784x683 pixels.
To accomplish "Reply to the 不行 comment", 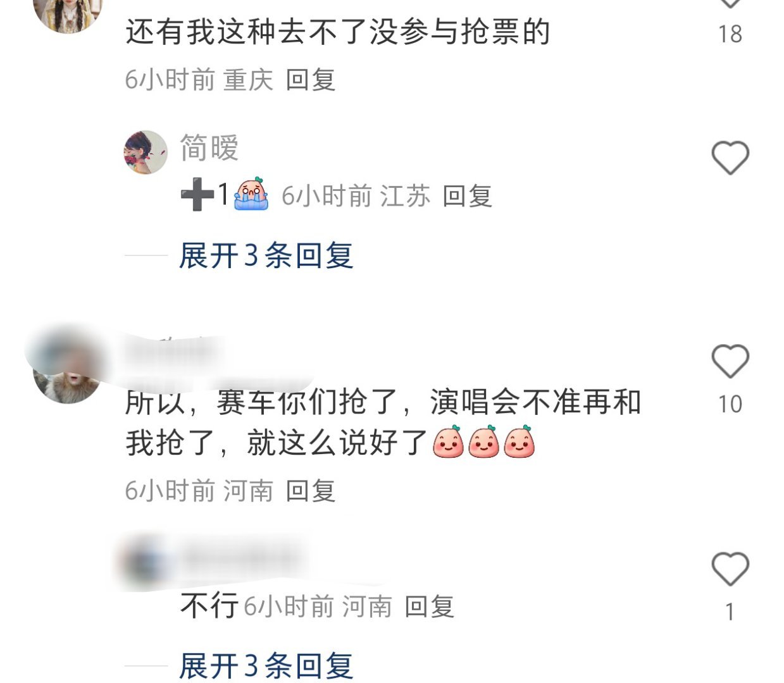I will point(429,607).
